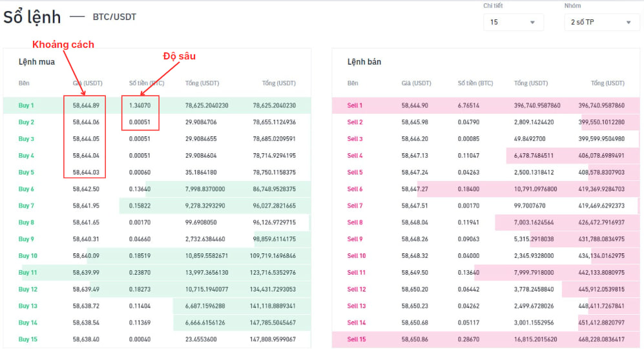Click Buy 1 price 58,644.89
644x349 pixels.
[86, 105]
